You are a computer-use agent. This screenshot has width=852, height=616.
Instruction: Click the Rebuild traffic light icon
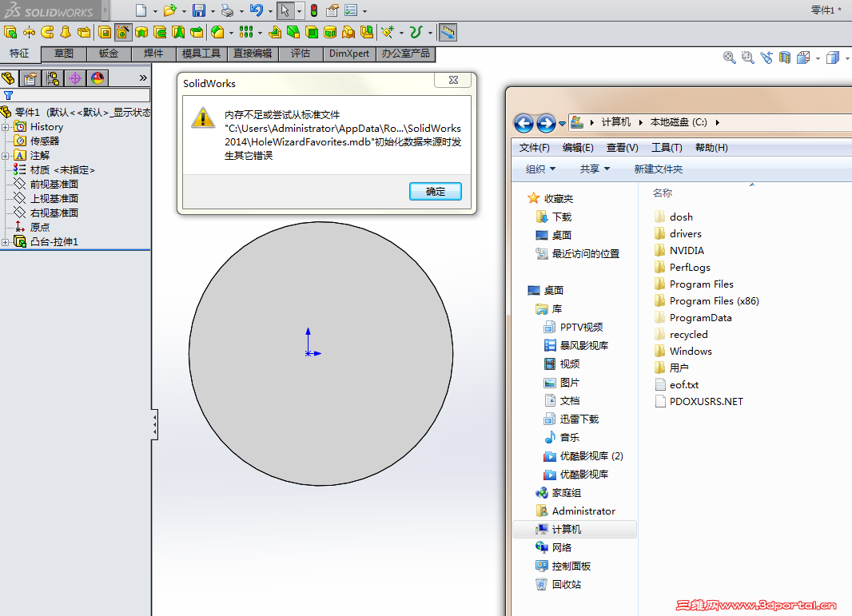314,10
